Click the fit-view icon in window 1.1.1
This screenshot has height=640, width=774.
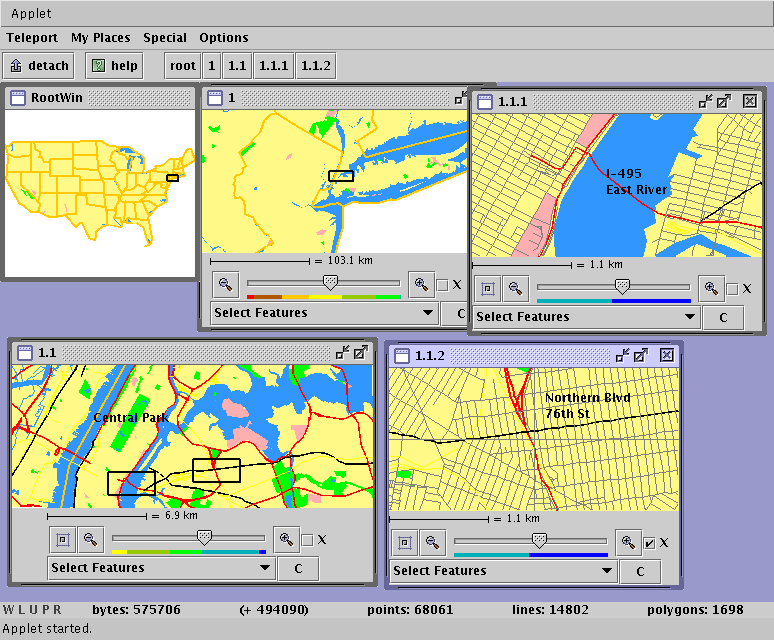click(x=486, y=288)
